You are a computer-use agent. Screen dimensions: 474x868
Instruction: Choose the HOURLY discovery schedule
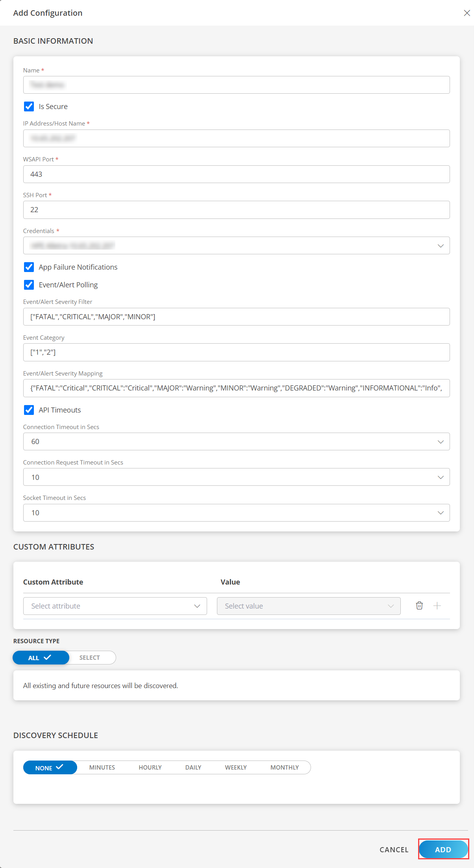pos(150,768)
